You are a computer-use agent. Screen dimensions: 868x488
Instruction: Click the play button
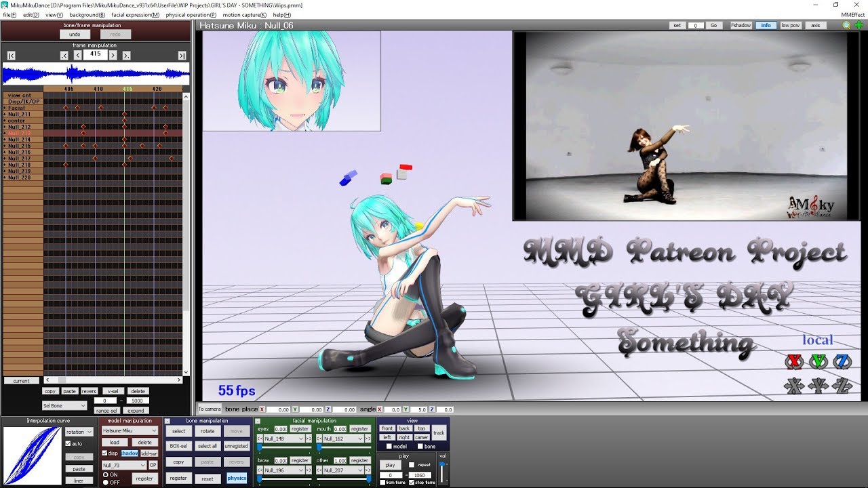[390, 465]
